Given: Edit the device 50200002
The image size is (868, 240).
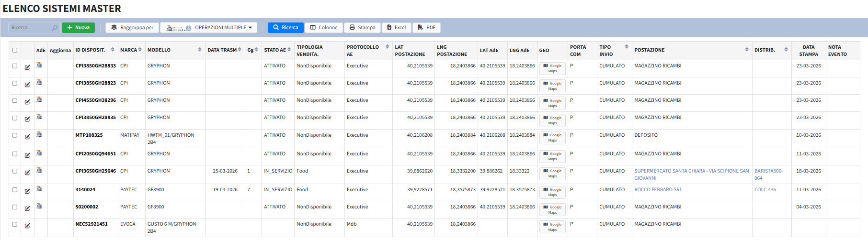Looking at the screenshot, I should 27,208.
